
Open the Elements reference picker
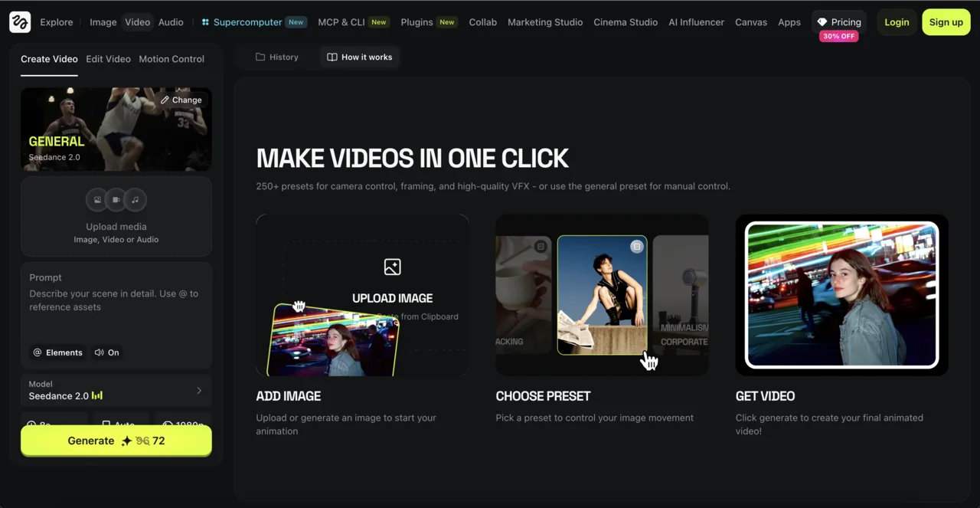click(x=57, y=352)
